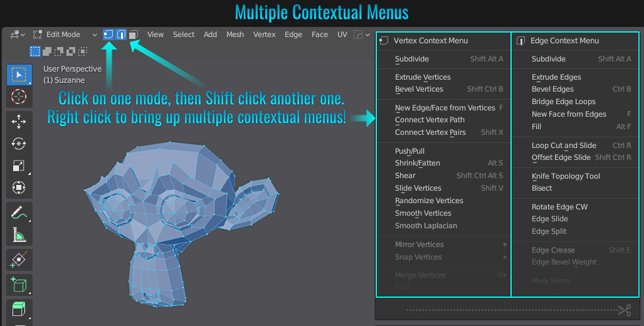The height and width of the screenshot is (326, 644).
Task: Choose Subtract Selection mode icon
Action: click(x=59, y=51)
